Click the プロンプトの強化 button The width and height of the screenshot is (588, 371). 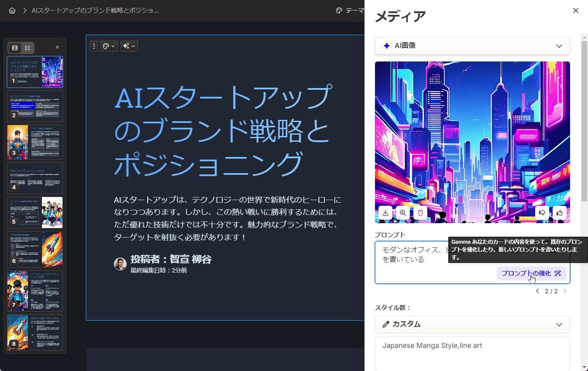[528, 273]
